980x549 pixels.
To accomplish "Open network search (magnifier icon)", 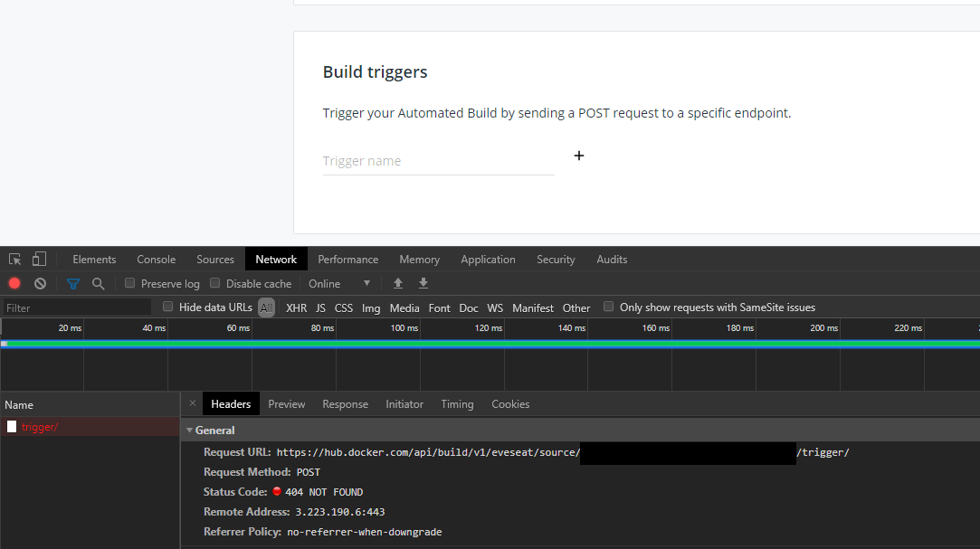I will [x=99, y=283].
